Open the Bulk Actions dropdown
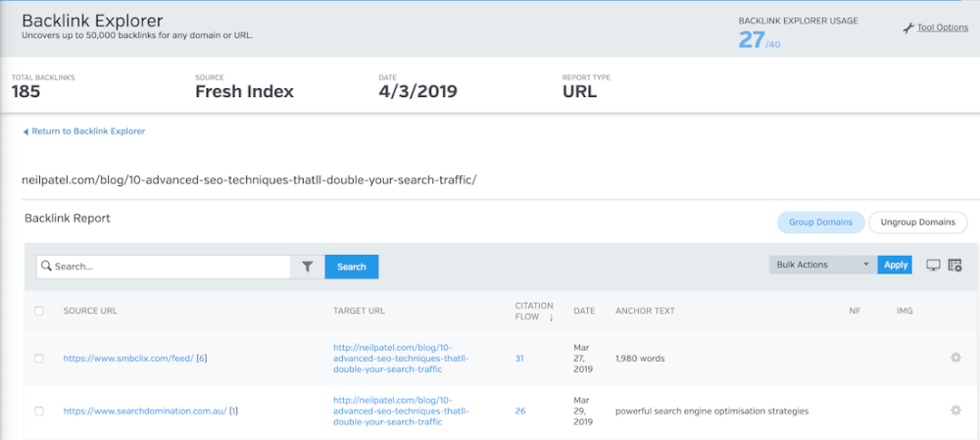This screenshot has width=980, height=440. tap(822, 265)
